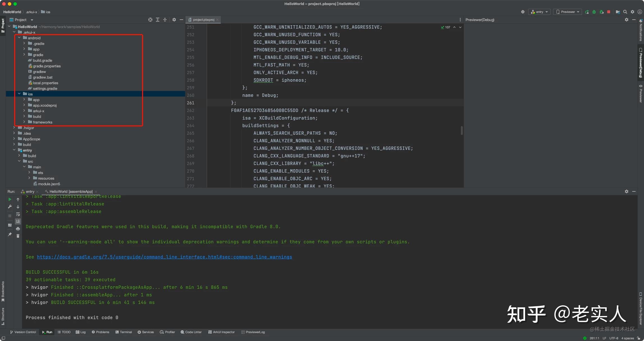Image resolution: width=644 pixels, height=341 pixels.
Task: Toggle scroll to end in Run console
Action: tap(18, 221)
